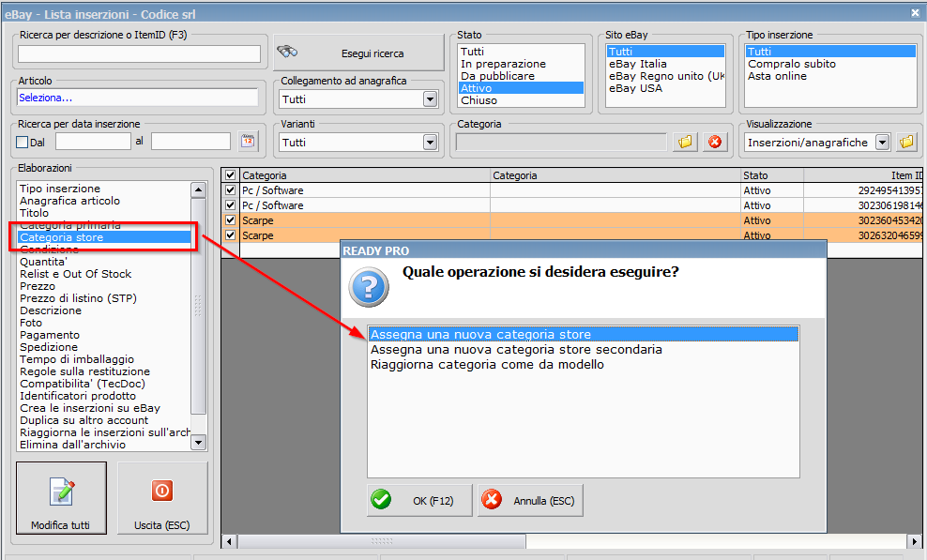Select 'Quantita'' in Elaborazioni list

tap(104, 262)
